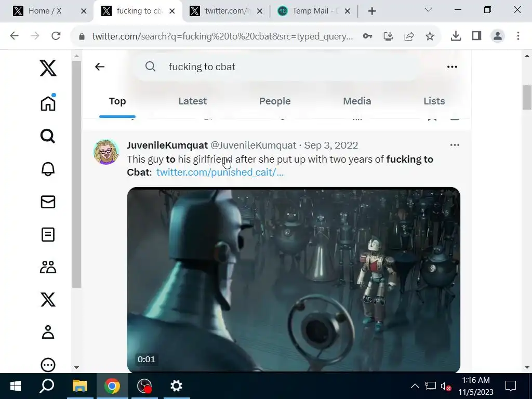Go back with the search page arrow
Screen dimensions: 532x399
coord(100,67)
